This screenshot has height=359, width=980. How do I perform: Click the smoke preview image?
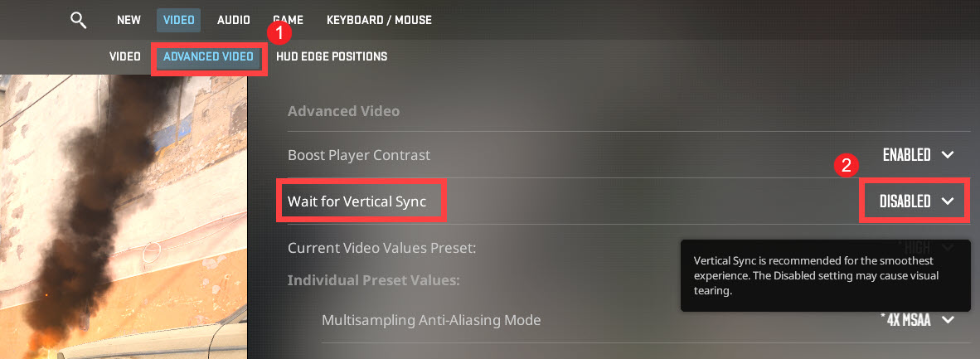[124, 216]
